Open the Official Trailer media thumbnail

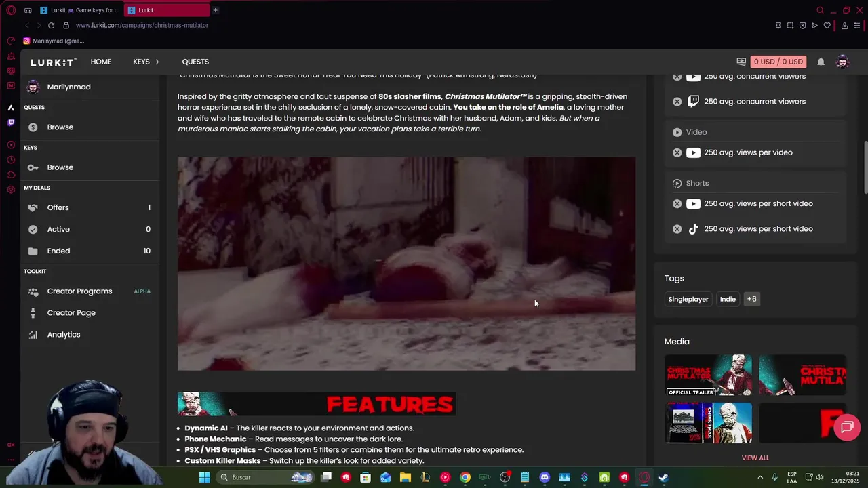point(708,375)
